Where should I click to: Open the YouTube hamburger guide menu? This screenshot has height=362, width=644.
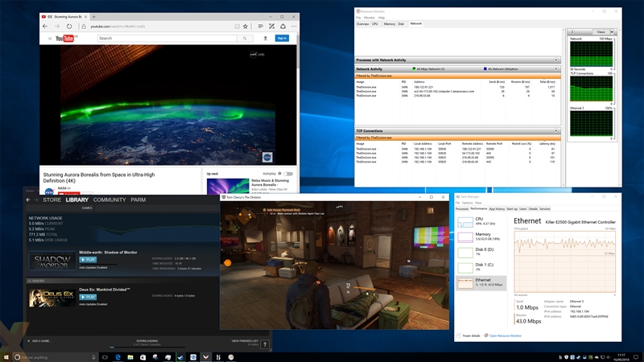48,38
